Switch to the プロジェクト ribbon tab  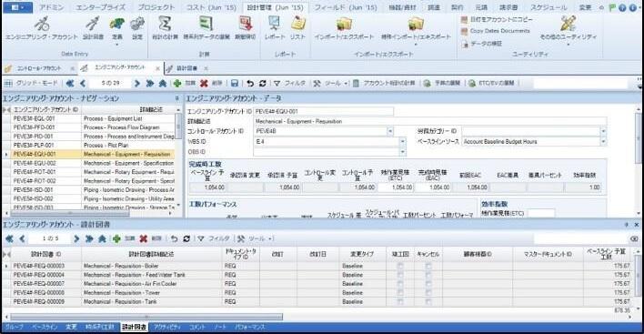[x=156, y=7]
